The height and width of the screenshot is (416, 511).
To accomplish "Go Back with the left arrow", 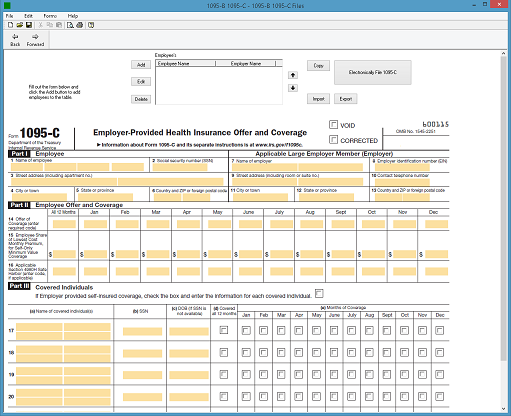I will tap(15, 40).
